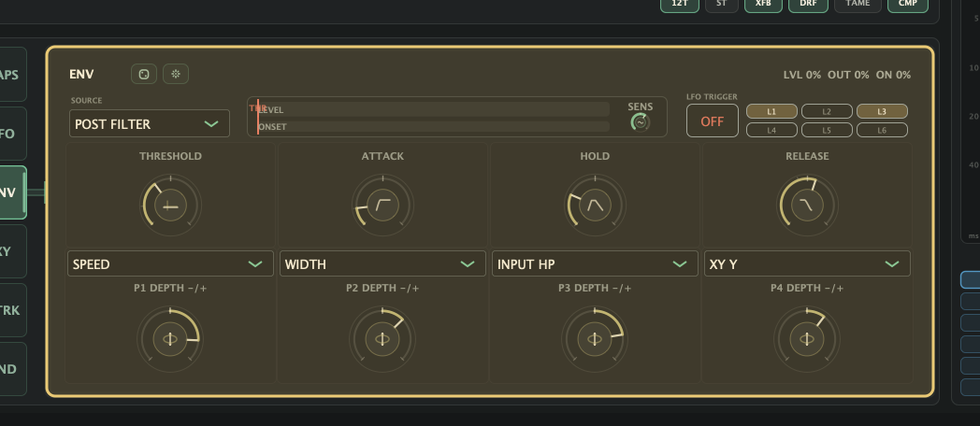The image size is (980, 426).
Task: Click the P2 DEPTH knob
Action: (382, 339)
